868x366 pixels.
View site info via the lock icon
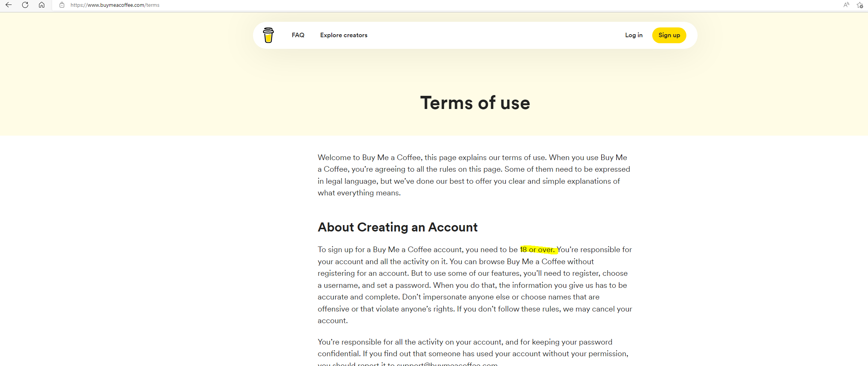point(62,5)
